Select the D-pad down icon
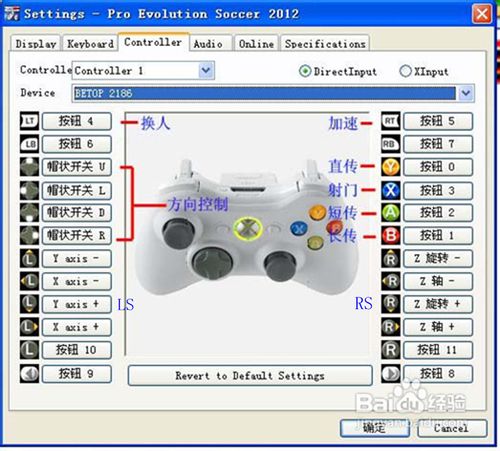Screen dimensions: 500x451 (29, 213)
